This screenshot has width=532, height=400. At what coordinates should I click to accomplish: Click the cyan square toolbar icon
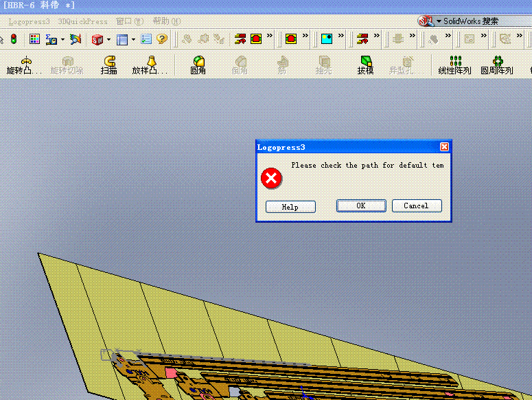327,38
